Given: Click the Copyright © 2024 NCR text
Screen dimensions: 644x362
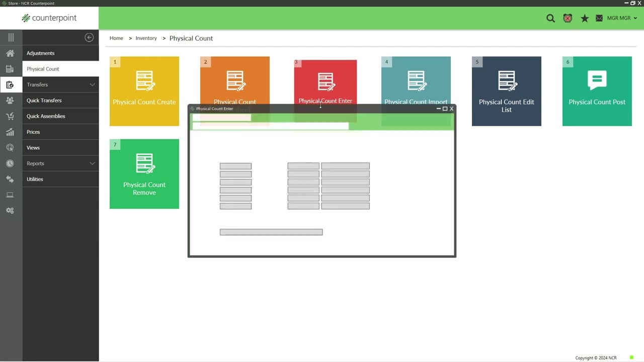Looking at the screenshot, I should tap(596, 358).
